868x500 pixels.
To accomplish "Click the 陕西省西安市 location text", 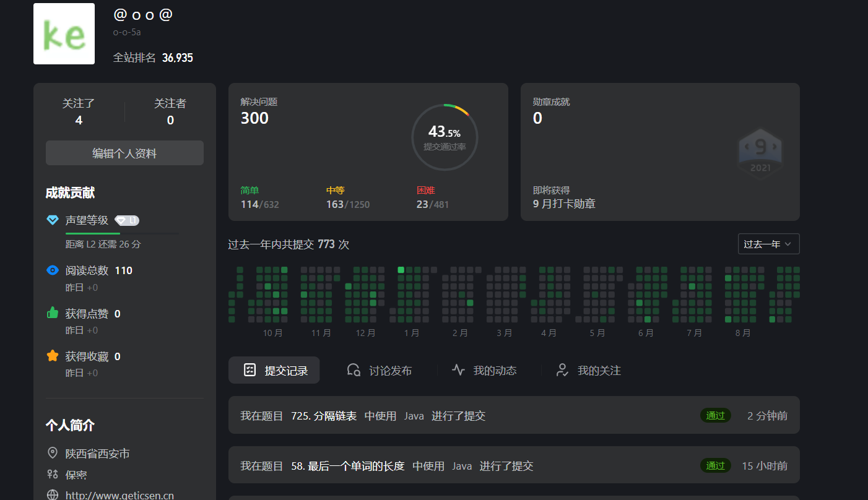I will 98,454.
